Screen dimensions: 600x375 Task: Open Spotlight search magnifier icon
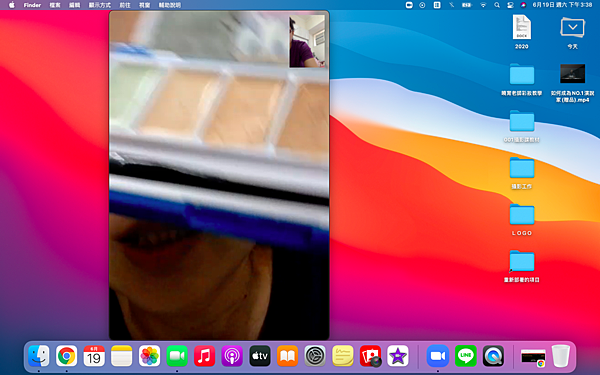coord(497,5)
